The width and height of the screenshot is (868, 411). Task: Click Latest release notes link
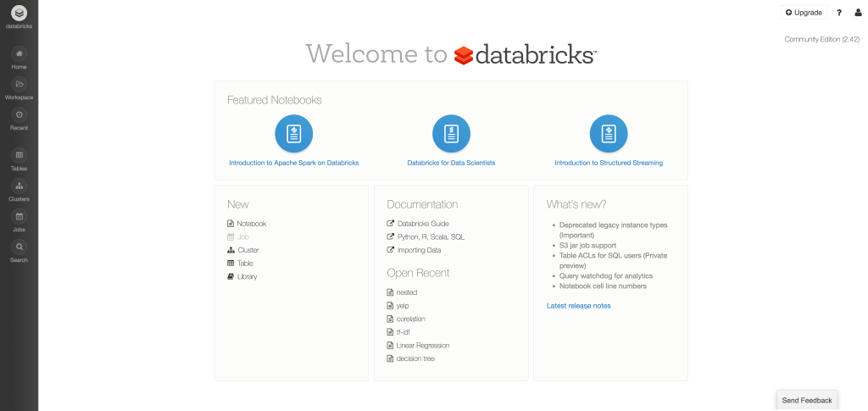(578, 305)
